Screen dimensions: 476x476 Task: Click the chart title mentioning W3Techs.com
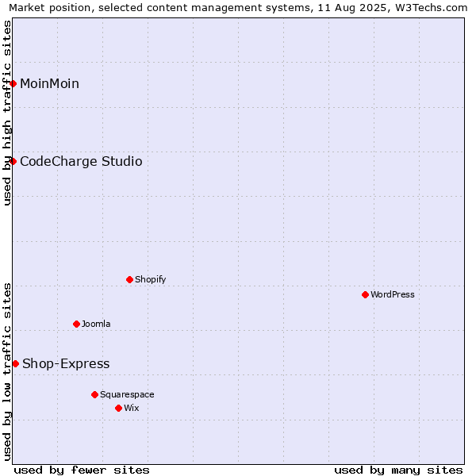238,7
